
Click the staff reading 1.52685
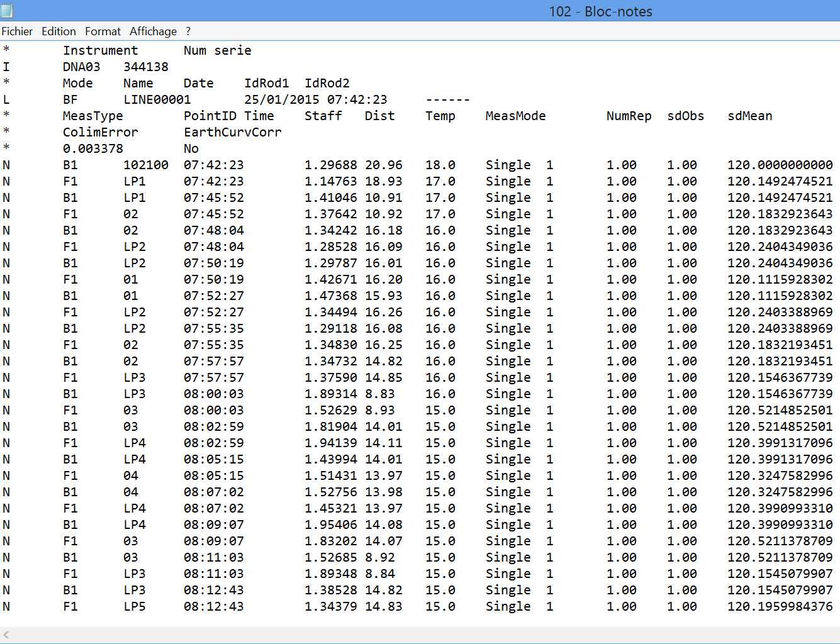tap(331, 557)
